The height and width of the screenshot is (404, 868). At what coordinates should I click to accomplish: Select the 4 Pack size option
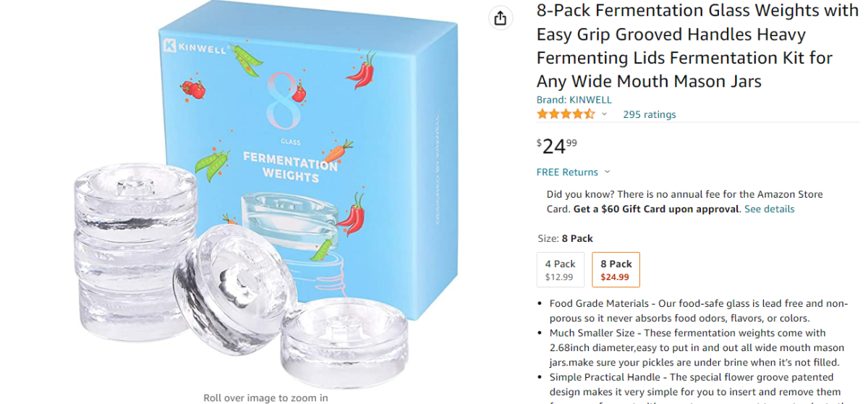point(560,269)
